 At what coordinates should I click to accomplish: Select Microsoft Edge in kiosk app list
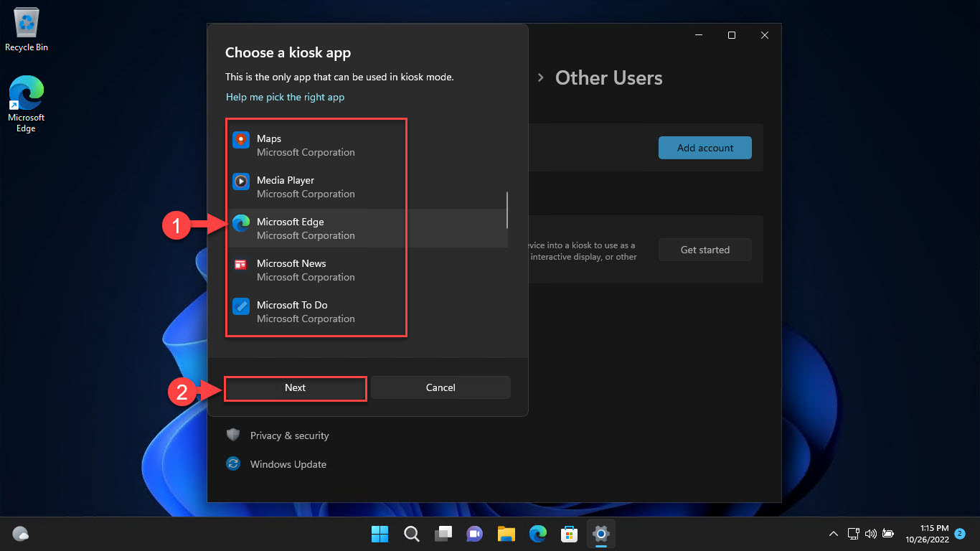[x=291, y=228]
